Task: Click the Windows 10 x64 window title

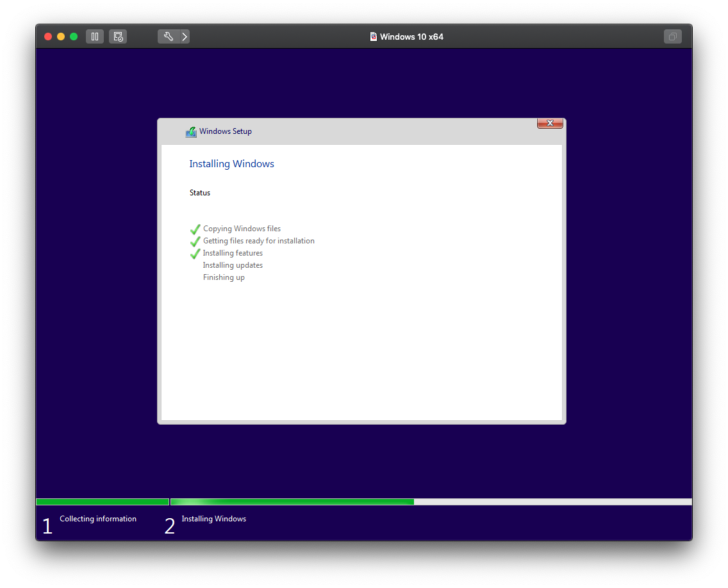Action: [412, 37]
